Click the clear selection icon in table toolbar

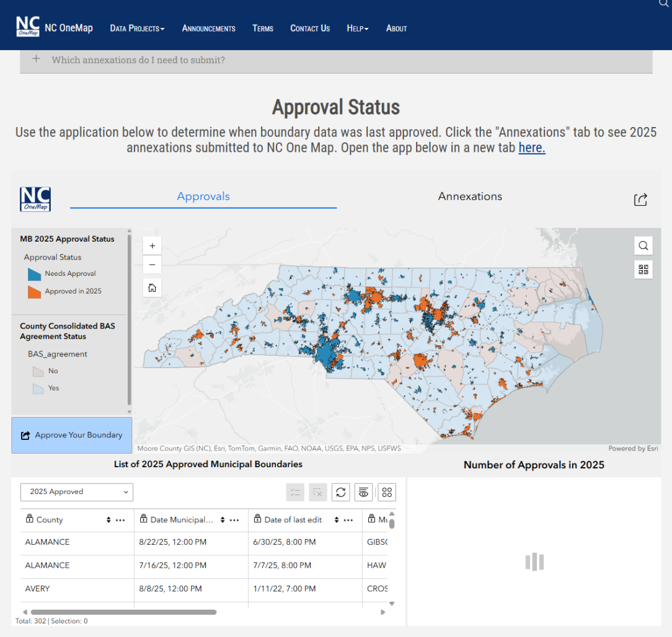(317, 492)
